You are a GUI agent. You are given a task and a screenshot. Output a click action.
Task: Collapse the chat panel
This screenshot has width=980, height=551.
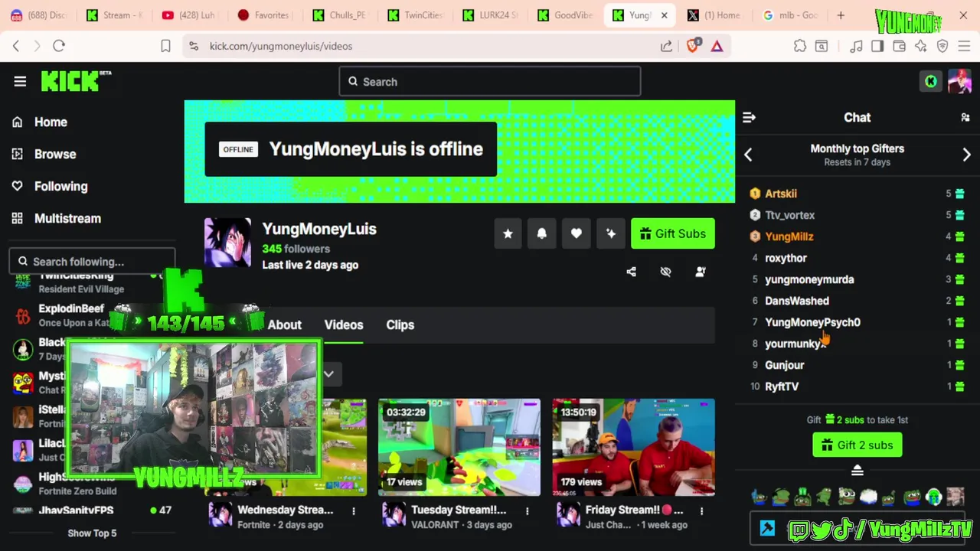pyautogui.click(x=749, y=117)
